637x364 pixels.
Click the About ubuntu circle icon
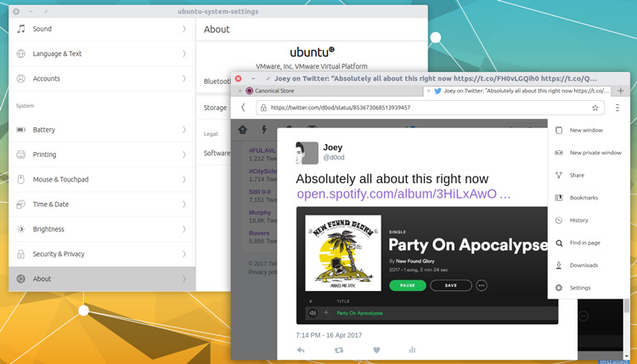click(20, 279)
